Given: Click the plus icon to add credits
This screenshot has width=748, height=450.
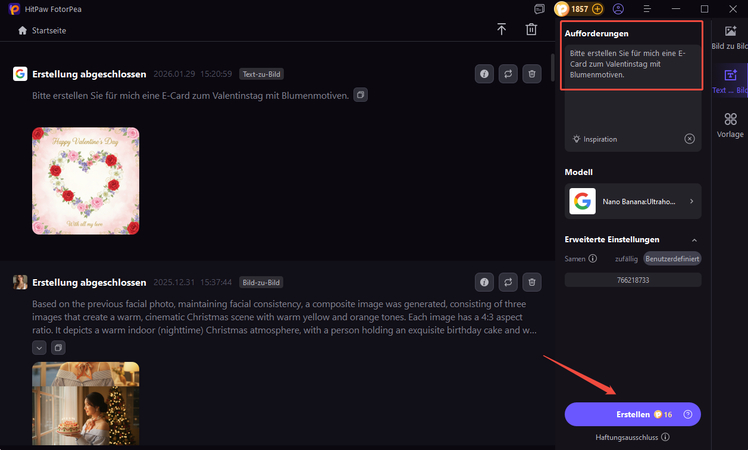Looking at the screenshot, I should click(x=598, y=9).
